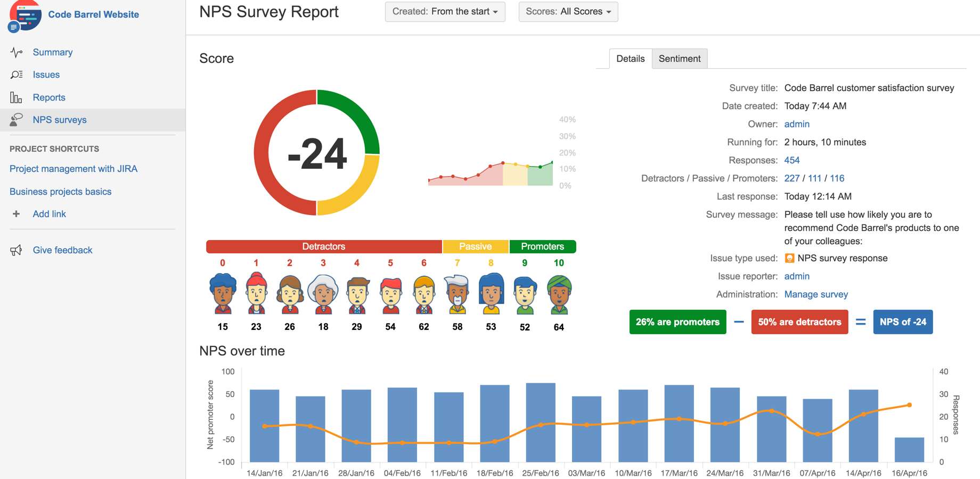The width and height of the screenshot is (980, 479).
Task: Select the score 0 avatar face
Action: pos(223,293)
